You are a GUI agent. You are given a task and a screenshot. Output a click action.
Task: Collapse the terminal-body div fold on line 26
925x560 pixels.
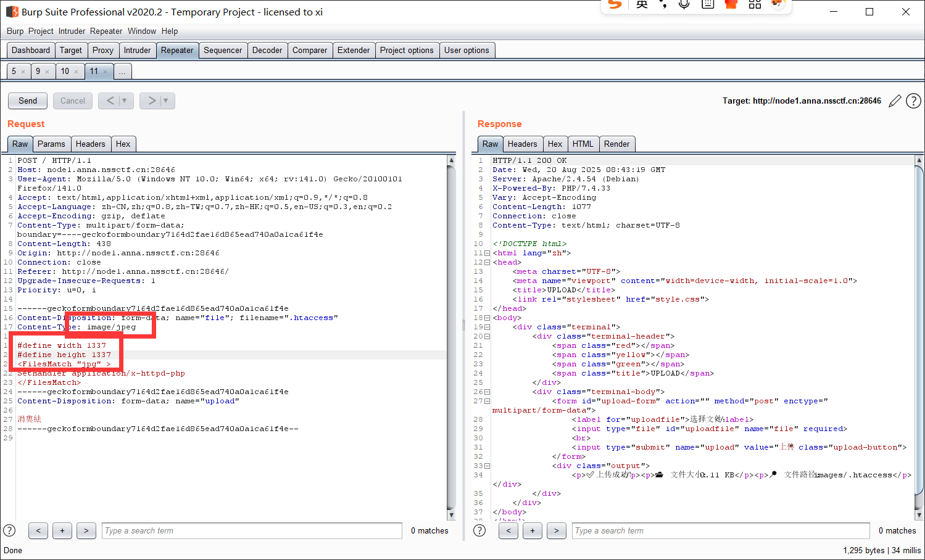pos(487,392)
